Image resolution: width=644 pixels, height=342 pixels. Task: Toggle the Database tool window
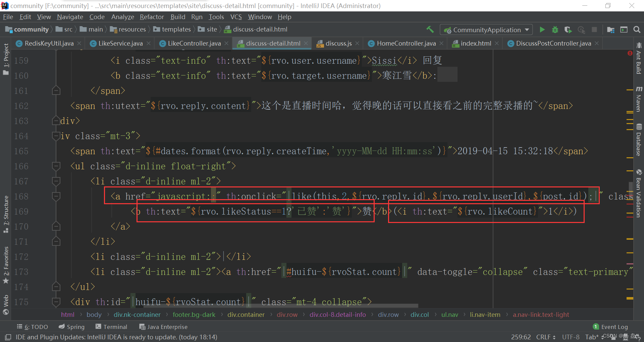coord(639,140)
